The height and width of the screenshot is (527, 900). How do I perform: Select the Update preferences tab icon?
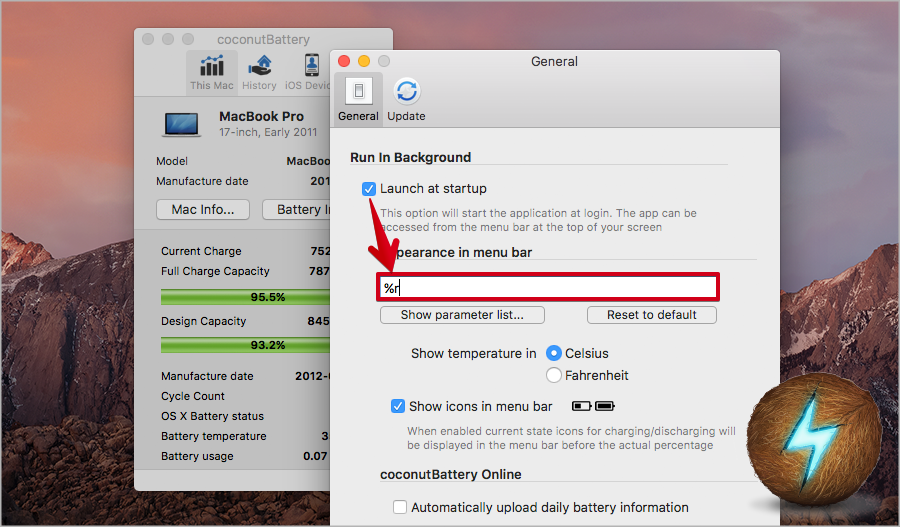[x=406, y=99]
